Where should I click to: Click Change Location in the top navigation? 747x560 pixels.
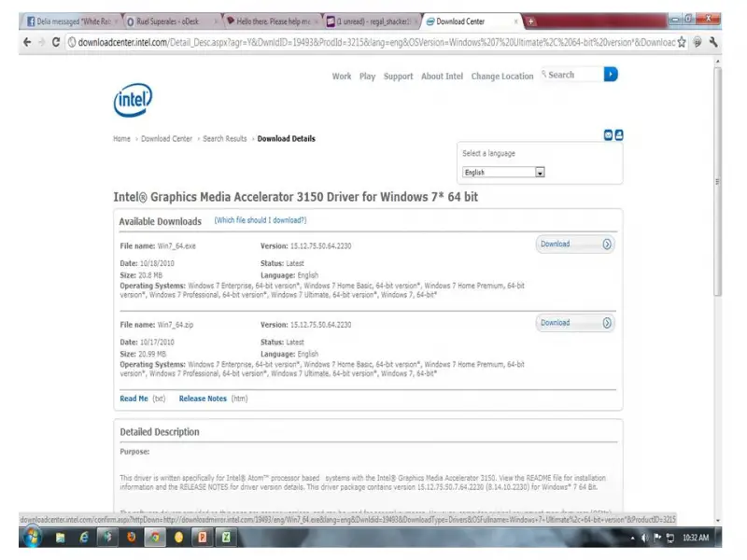click(x=502, y=77)
